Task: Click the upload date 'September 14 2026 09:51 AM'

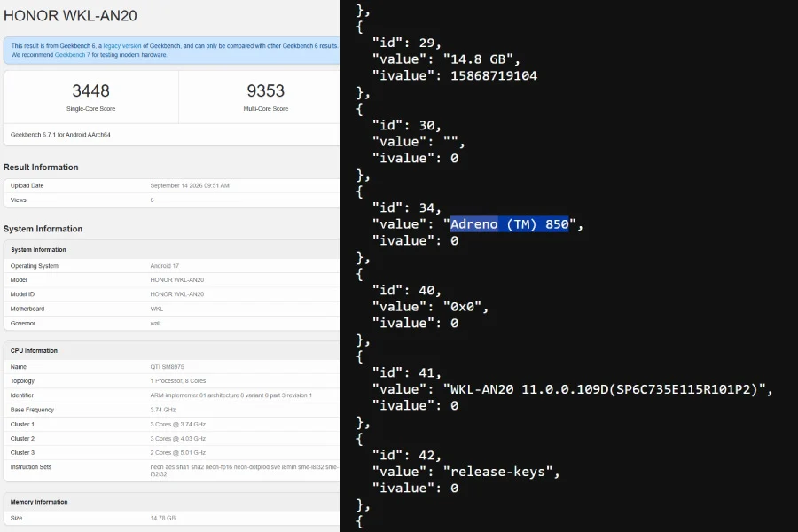Action: [x=190, y=186]
